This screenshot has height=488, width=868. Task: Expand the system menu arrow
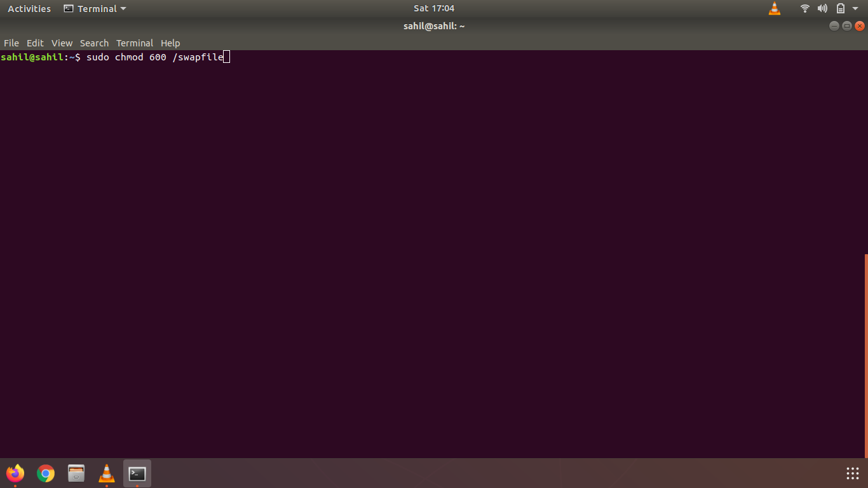(x=855, y=9)
